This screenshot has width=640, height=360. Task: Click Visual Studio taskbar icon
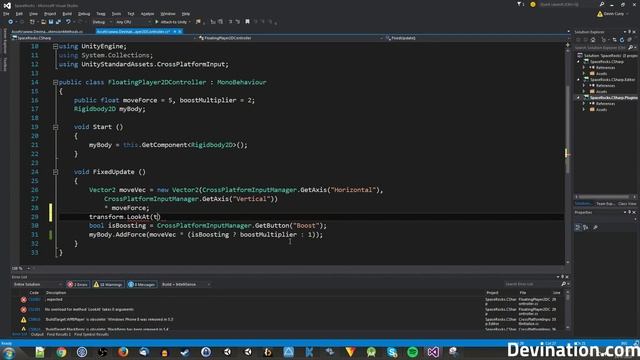[x=433, y=352]
